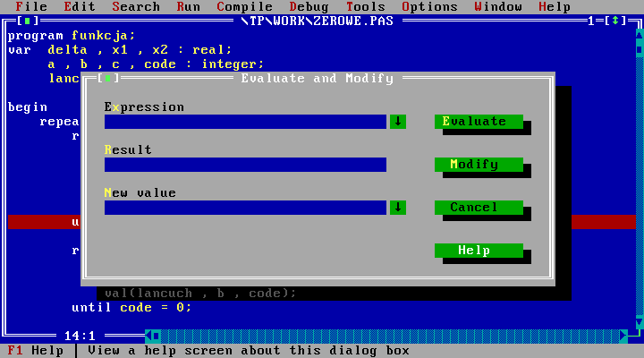Cancel the Evaluate and Modify dialog
This screenshot has height=358, width=644.
[x=479, y=208]
